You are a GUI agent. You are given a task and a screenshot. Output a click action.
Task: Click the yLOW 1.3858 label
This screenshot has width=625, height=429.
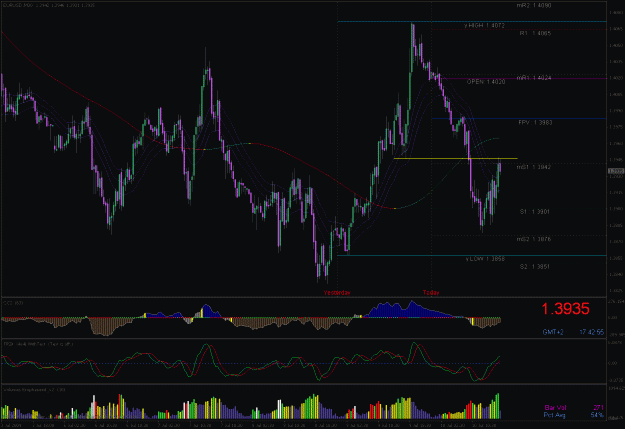point(485,259)
